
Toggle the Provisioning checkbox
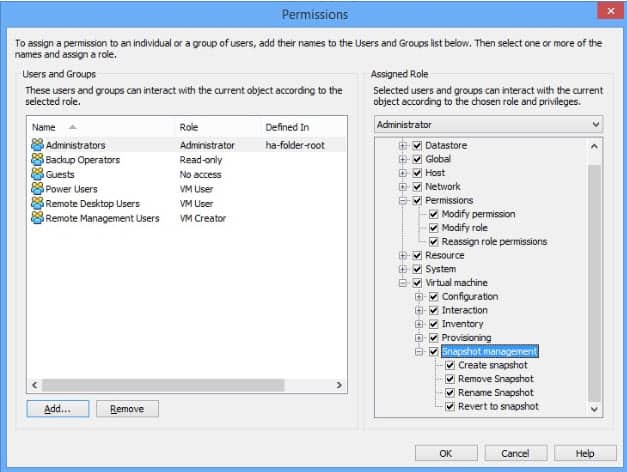[433, 338]
